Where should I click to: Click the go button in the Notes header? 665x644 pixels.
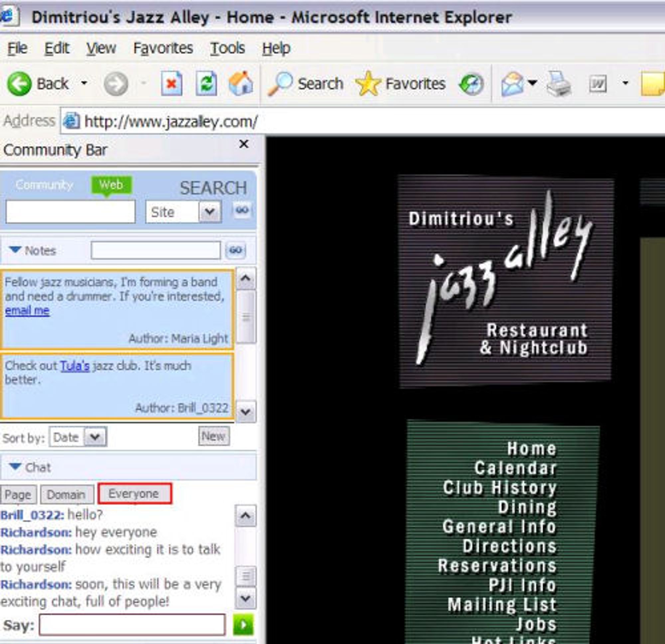[235, 250]
